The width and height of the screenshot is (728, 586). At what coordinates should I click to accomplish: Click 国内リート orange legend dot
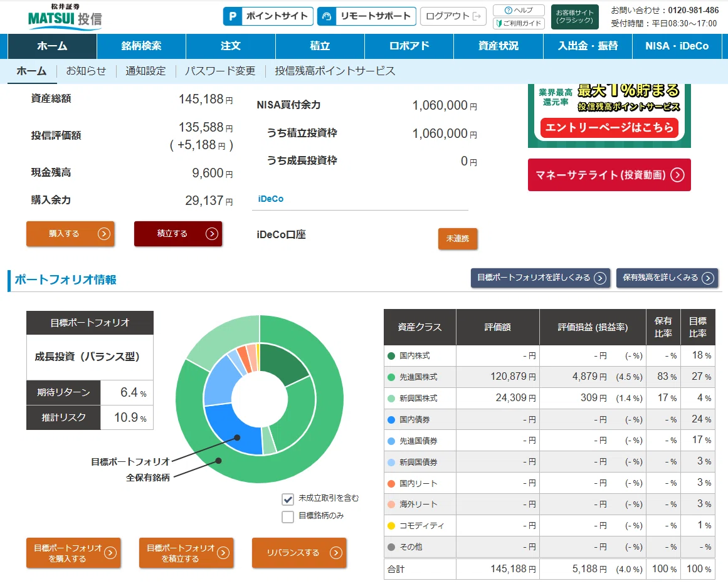pos(391,483)
